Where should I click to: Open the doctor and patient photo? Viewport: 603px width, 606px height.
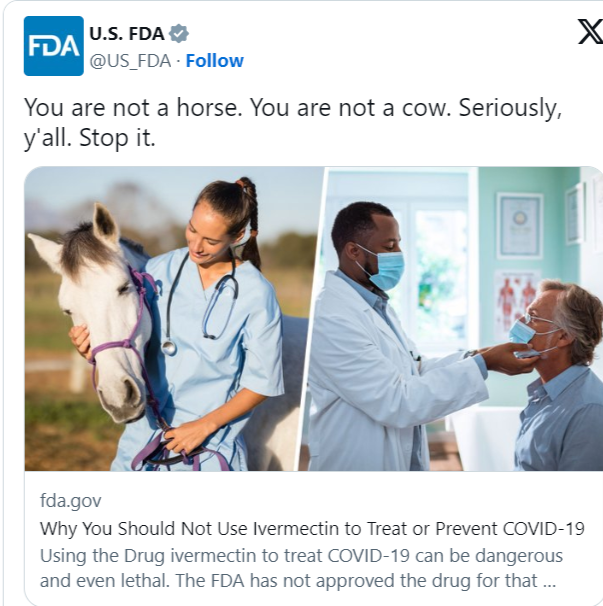point(452,319)
